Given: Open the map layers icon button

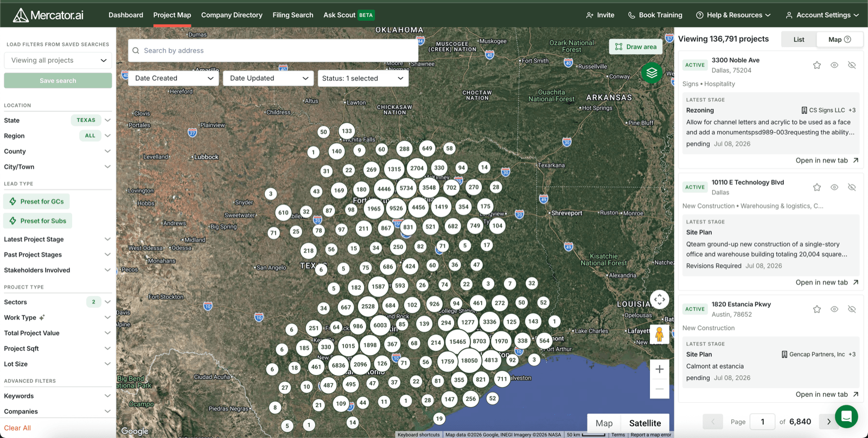Looking at the screenshot, I should coord(652,73).
